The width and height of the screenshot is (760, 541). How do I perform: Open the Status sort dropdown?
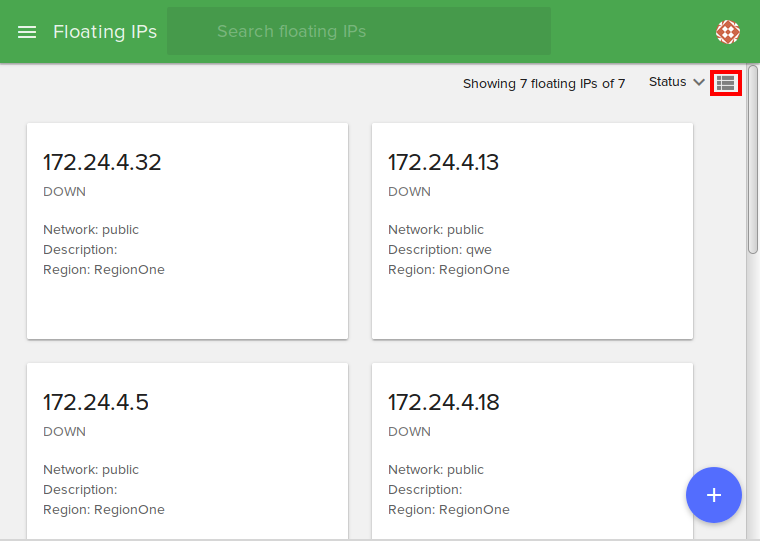[x=667, y=82]
